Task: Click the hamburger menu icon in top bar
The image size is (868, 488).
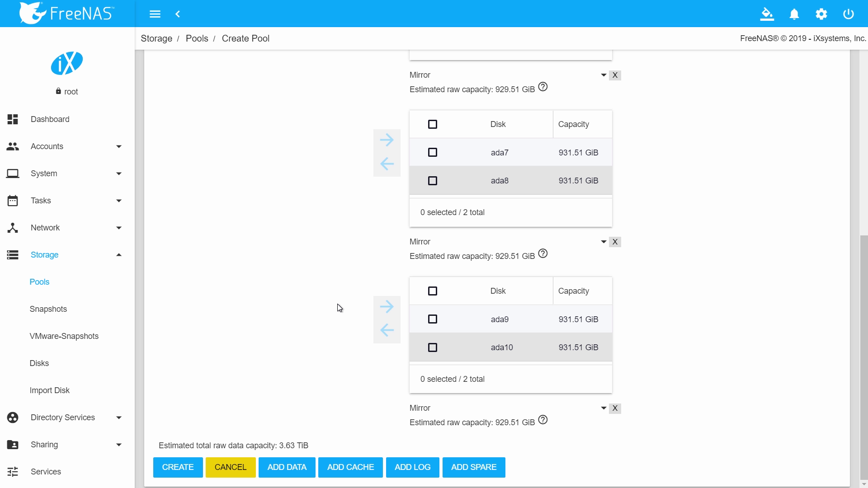Action: click(x=155, y=14)
